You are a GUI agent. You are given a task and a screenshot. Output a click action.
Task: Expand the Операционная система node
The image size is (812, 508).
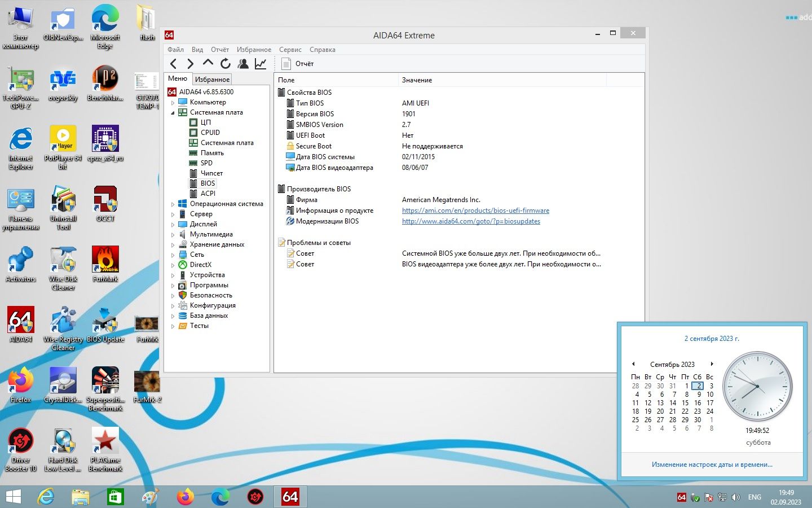pos(173,204)
